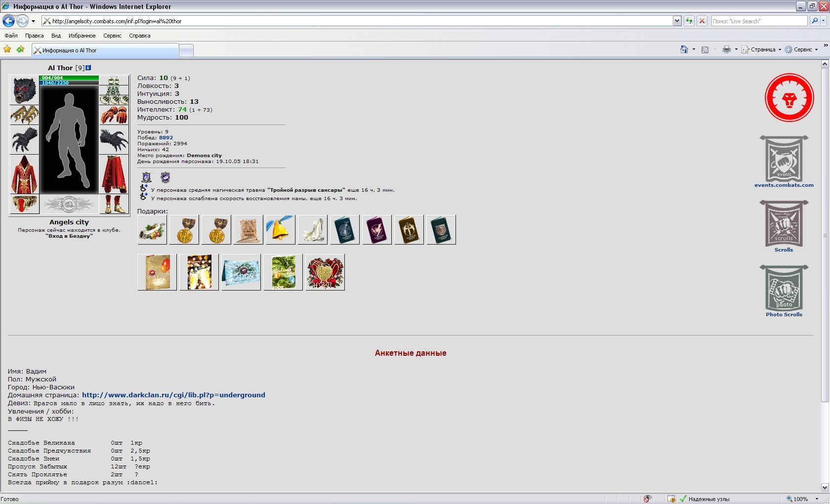Open the Правка menu
The image size is (830, 504).
pos(34,36)
